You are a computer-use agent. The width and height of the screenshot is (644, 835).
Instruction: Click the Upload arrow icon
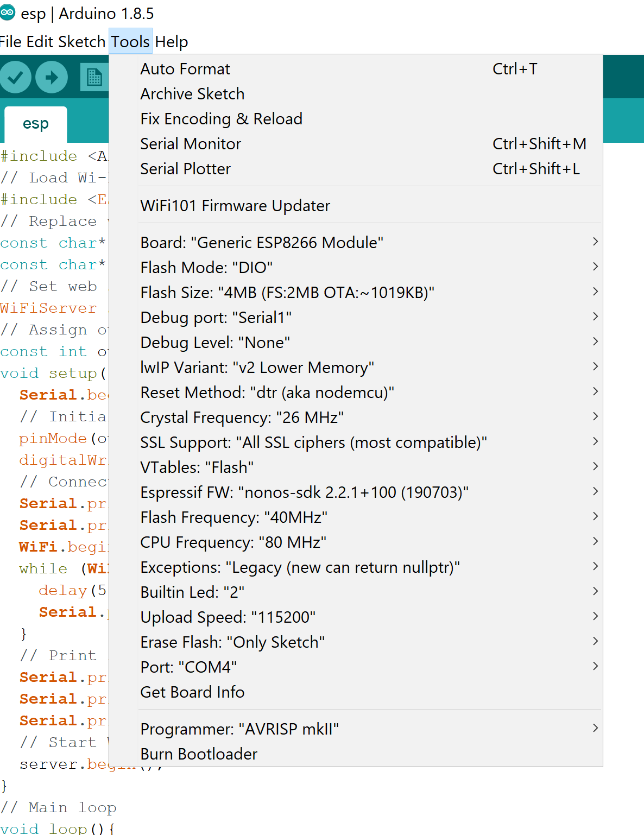coord(52,78)
